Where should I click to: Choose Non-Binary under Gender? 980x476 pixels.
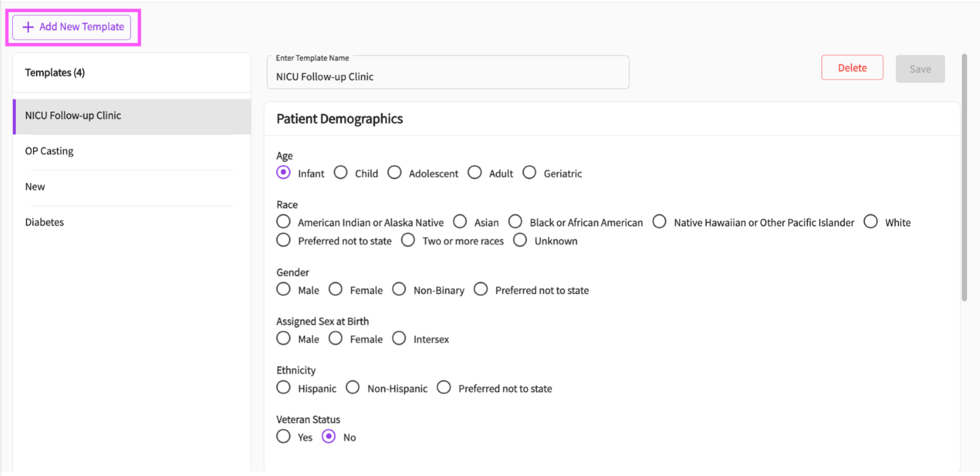click(x=399, y=289)
